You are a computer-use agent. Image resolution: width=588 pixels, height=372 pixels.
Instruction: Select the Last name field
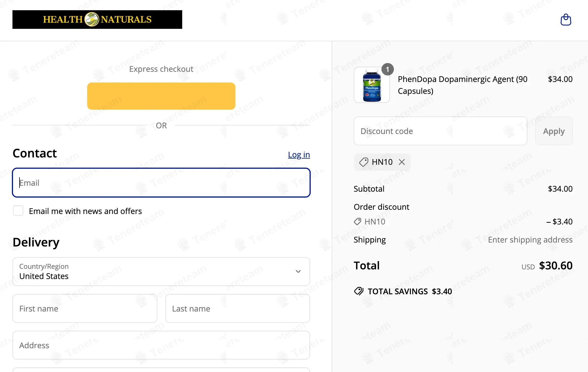coord(238,308)
